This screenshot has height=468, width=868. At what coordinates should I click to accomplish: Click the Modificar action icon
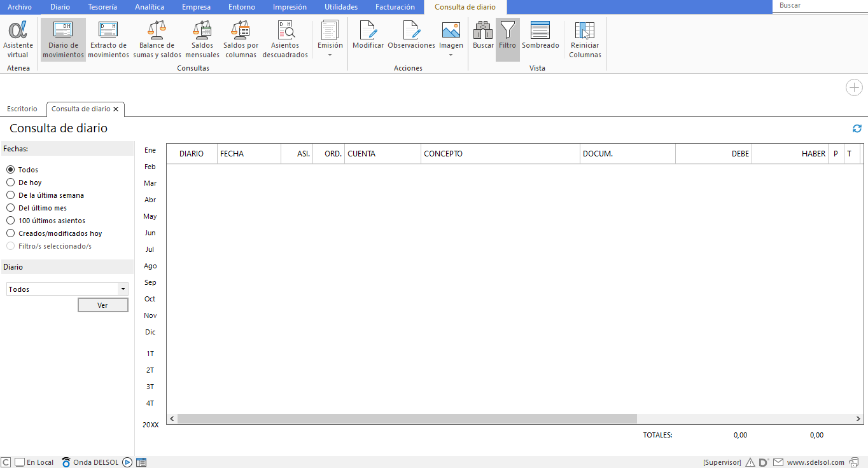click(368, 30)
